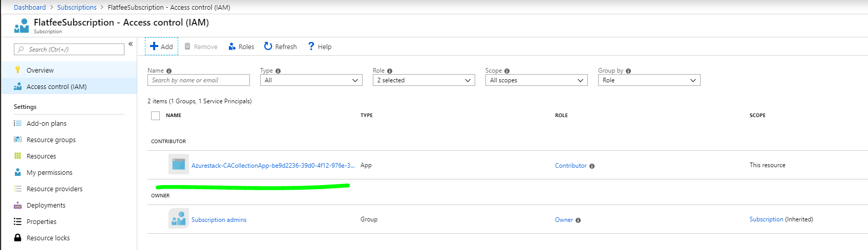The image size is (868, 250).
Task: Click the CONTRIBUTOR group heading
Action: [168, 141]
